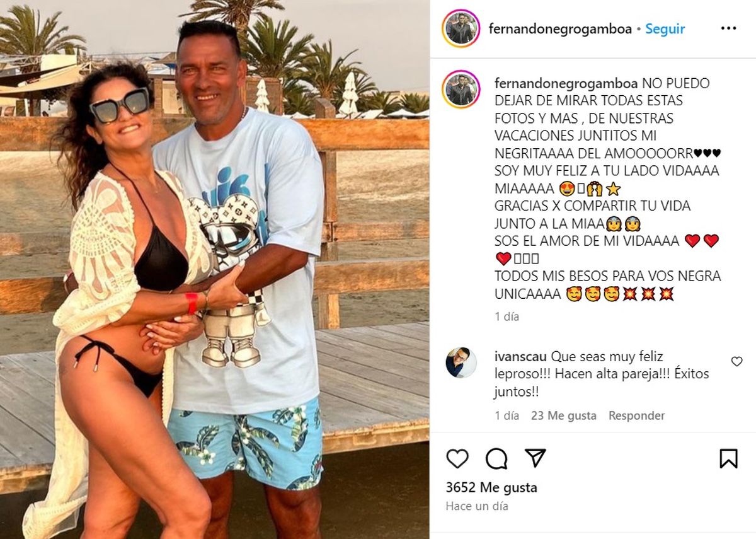The image size is (756, 539).
Task: View 23 Me gusta on comment
Action: pyautogui.click(x=563, y=415)
